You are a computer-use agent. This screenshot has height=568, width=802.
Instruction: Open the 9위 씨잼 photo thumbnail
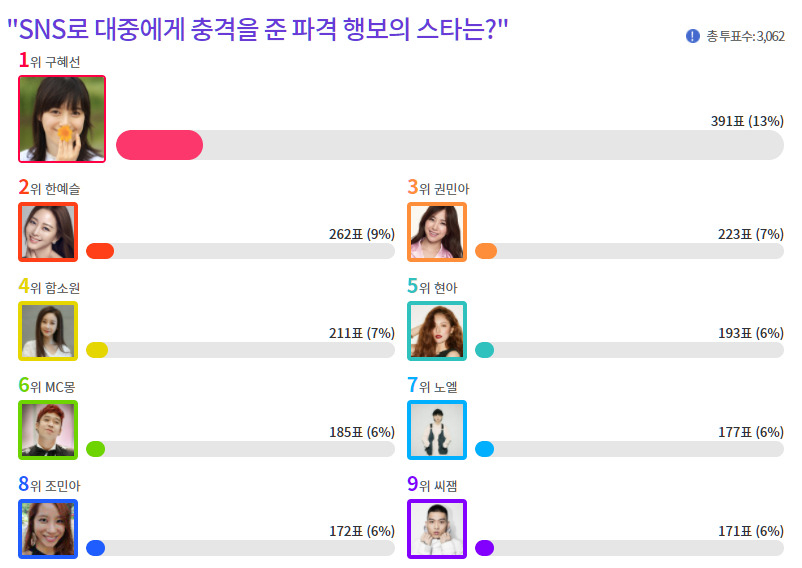(x=437, y=529)
